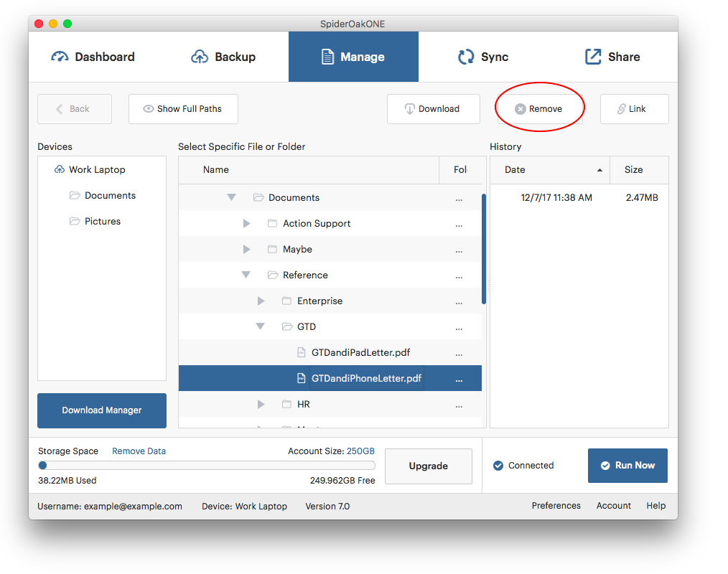Screen dimensions: 728x574
Task: Open the Share tab
Action: [x=612, y=57]
